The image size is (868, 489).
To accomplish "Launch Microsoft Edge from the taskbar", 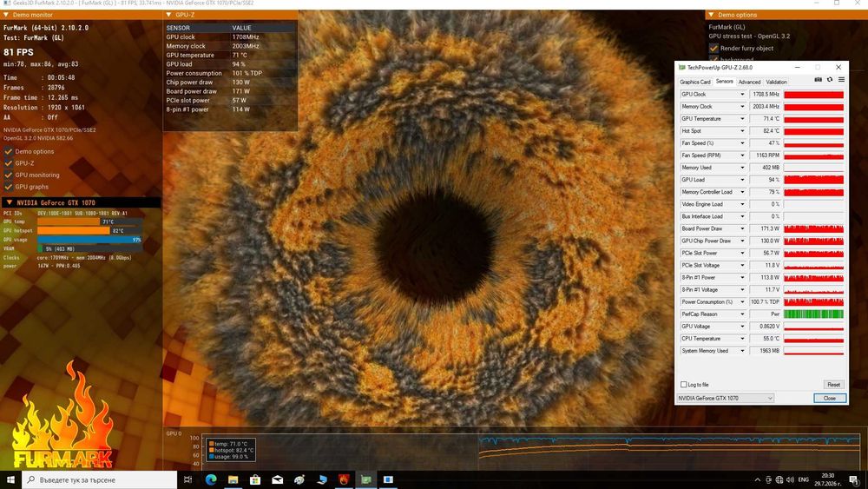I will (x=211, y=479).
